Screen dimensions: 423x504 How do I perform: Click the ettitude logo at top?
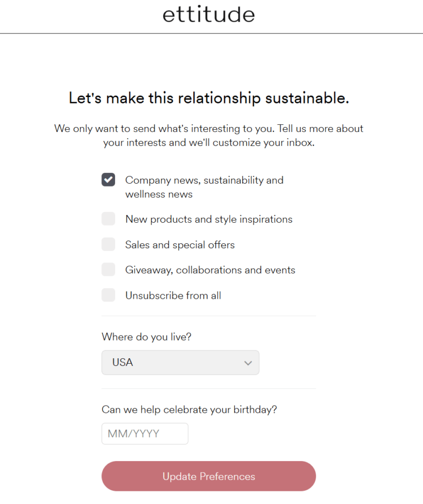[x=209, y=14]
